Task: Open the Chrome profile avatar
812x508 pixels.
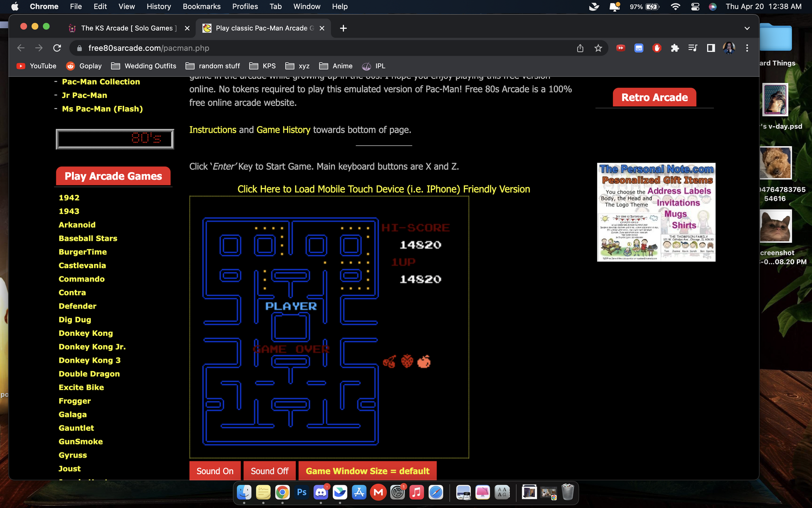Action: coord(729,48)
